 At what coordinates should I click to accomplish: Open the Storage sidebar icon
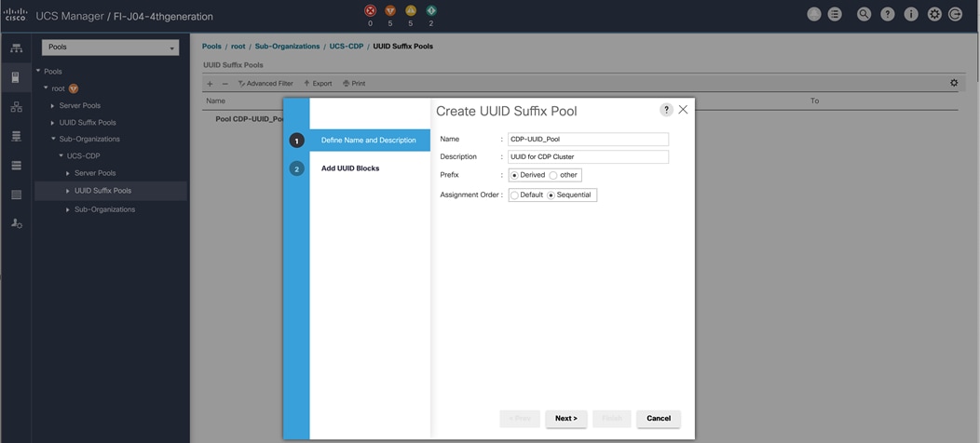[17, 195]
